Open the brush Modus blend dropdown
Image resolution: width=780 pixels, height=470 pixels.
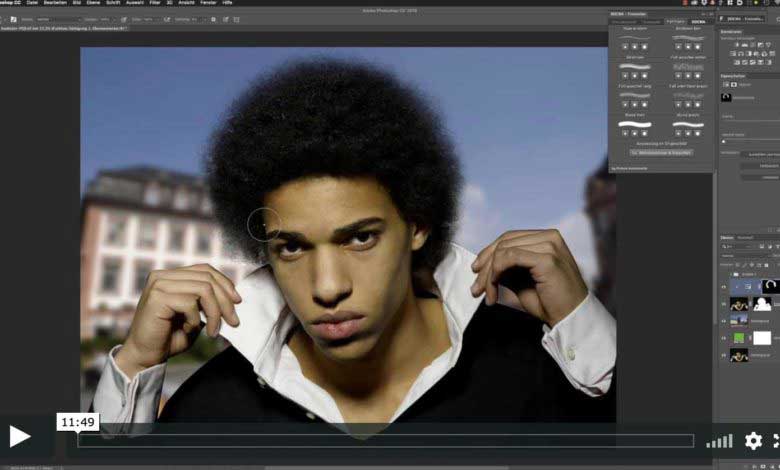click(58, 19)
